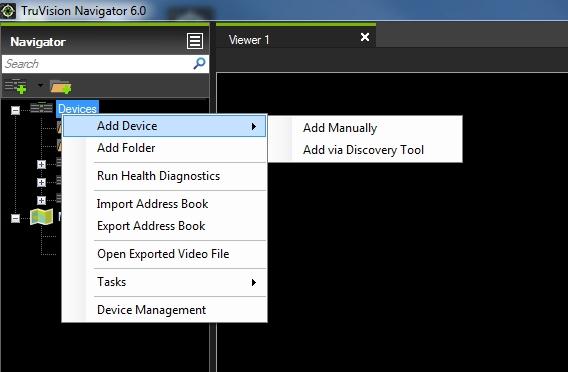Collapse the Devices tree node
Image resolution: width=568 pixels, height=372 pixels.
point(15,110)
